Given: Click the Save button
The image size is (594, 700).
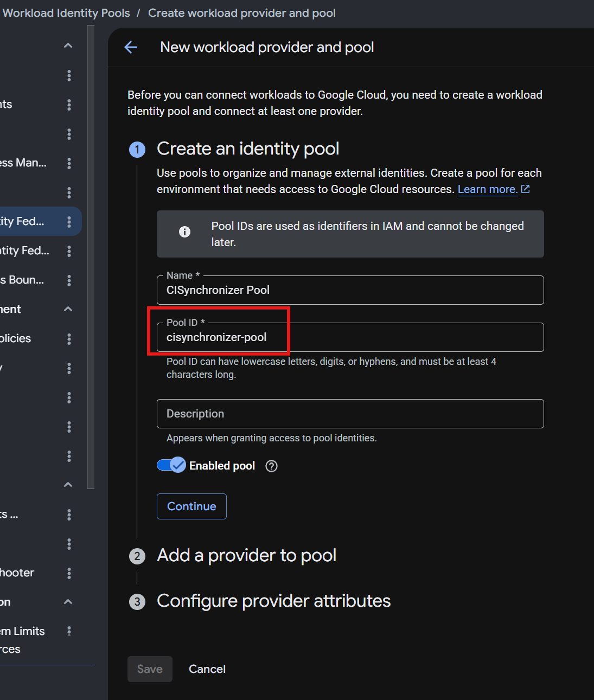Looking at the screenshot, I should (x=150, y=669).
